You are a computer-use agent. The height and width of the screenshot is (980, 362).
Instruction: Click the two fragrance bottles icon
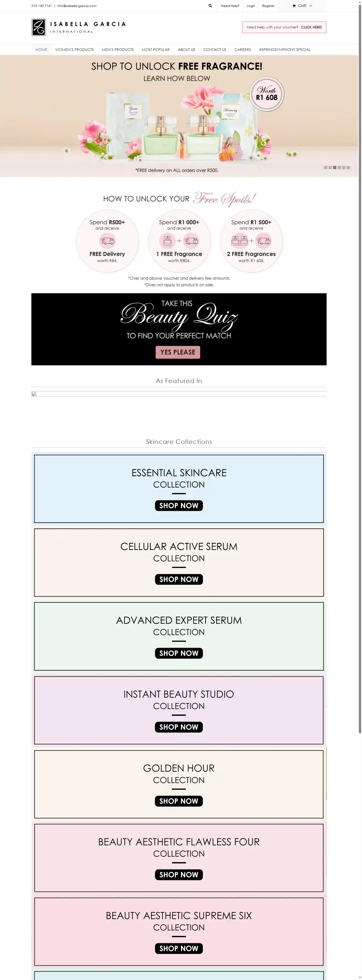[x=240, y=241]
